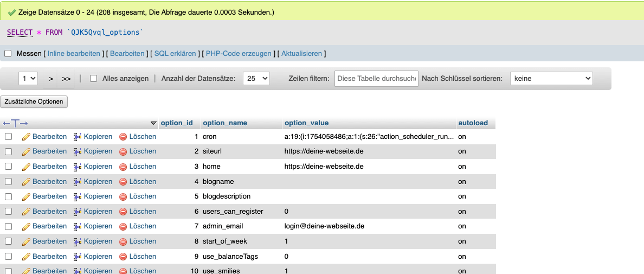
Task: Go to next page with '>' button
Action: (x=51, y=79)
